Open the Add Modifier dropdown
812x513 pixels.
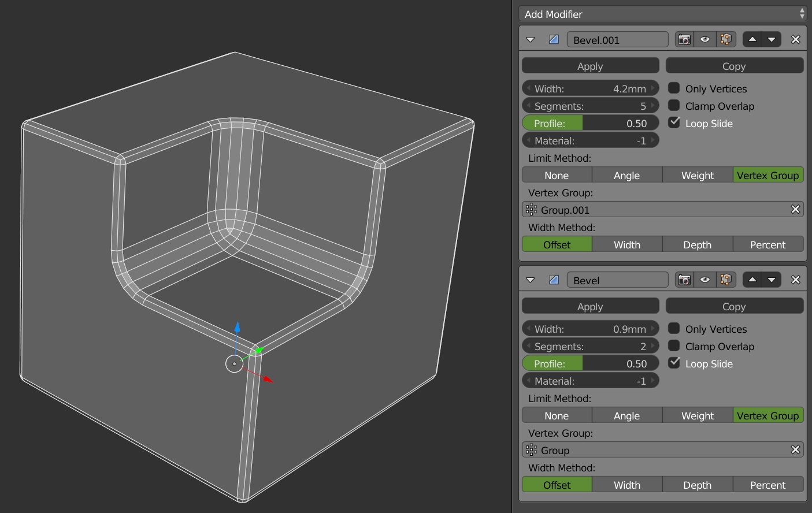tap(662, 14)
